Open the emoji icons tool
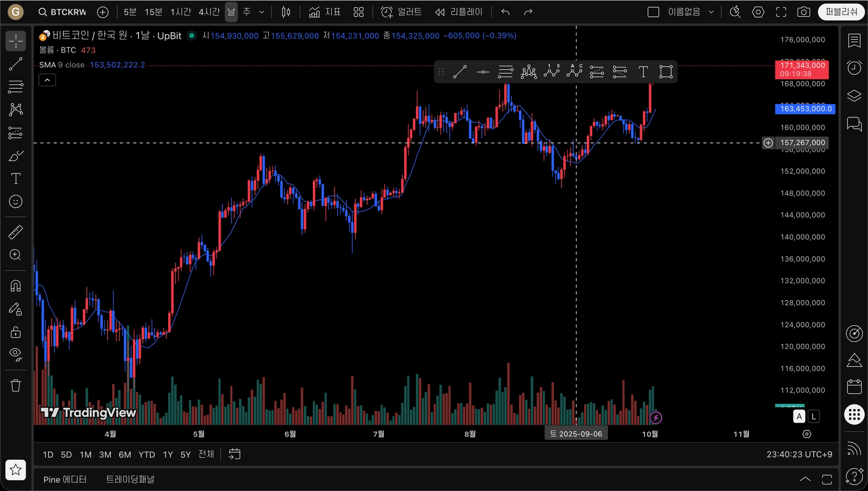This screenshot has height=491, width=868. pyautogui.click(x=16, y=201)
